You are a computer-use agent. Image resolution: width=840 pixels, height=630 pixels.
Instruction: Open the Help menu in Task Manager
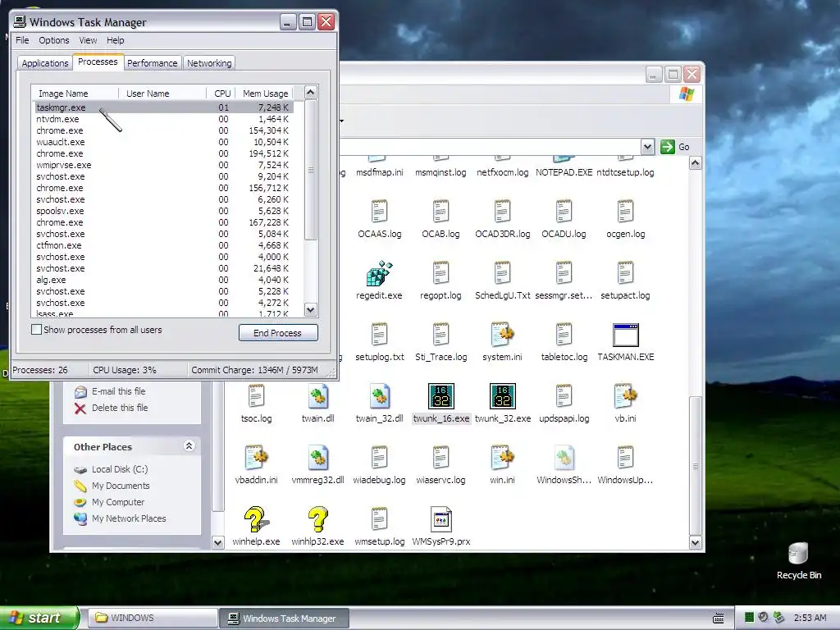[x=115, y=40]
